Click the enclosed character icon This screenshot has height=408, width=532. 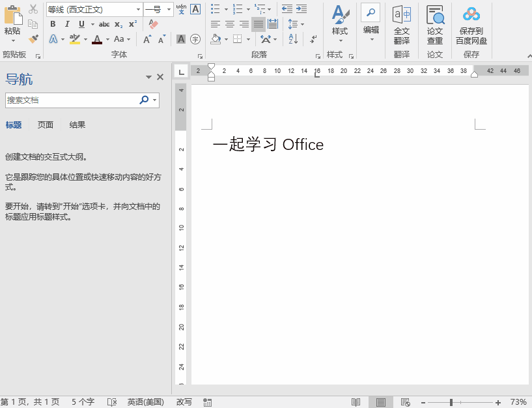[195, 39]
